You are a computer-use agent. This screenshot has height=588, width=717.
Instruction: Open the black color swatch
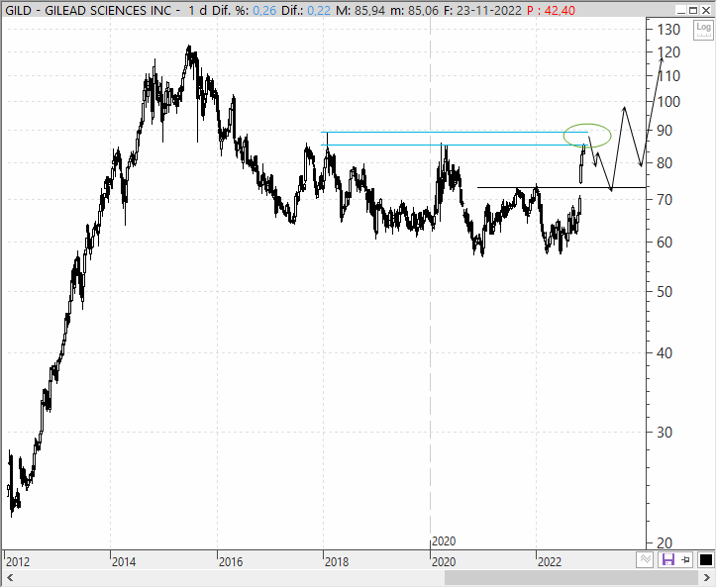click(x=705, y=559)
